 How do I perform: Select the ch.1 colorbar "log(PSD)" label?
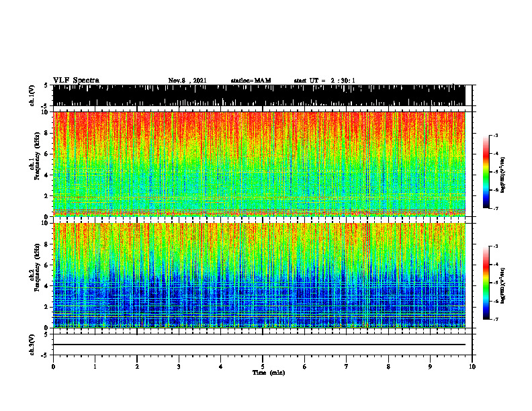(503, 175)
